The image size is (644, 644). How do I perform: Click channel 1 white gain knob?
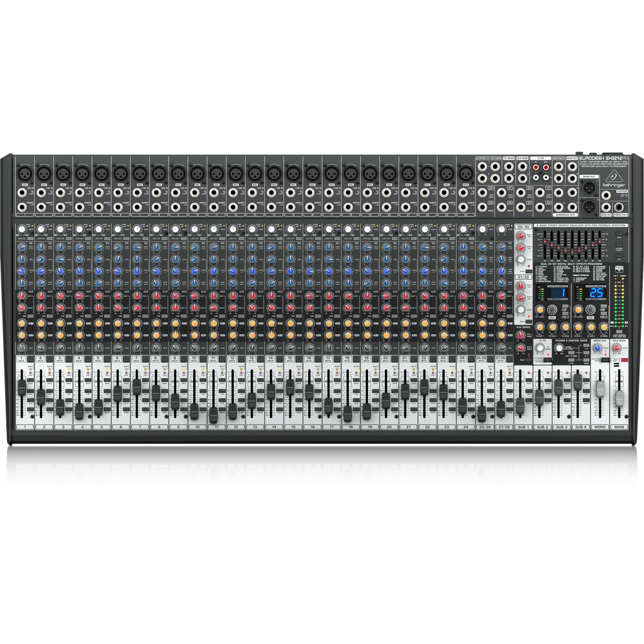[x=22, y=229]
